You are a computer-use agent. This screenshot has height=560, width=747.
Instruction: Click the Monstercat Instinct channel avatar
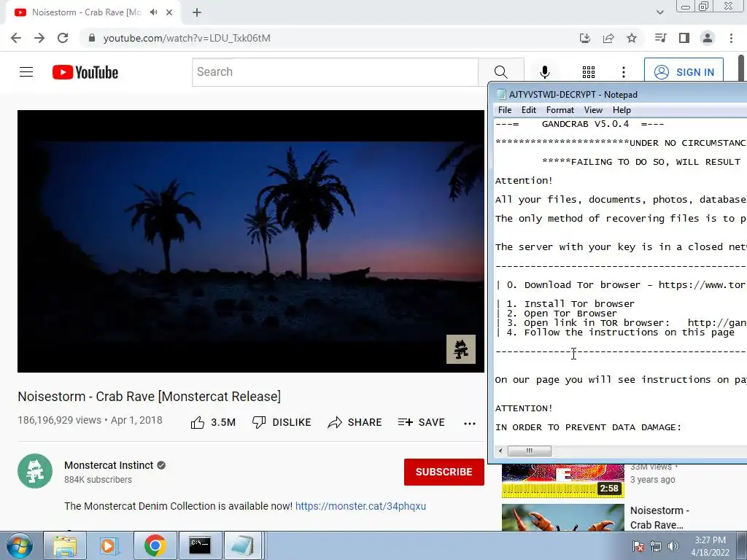click(35, 471)
